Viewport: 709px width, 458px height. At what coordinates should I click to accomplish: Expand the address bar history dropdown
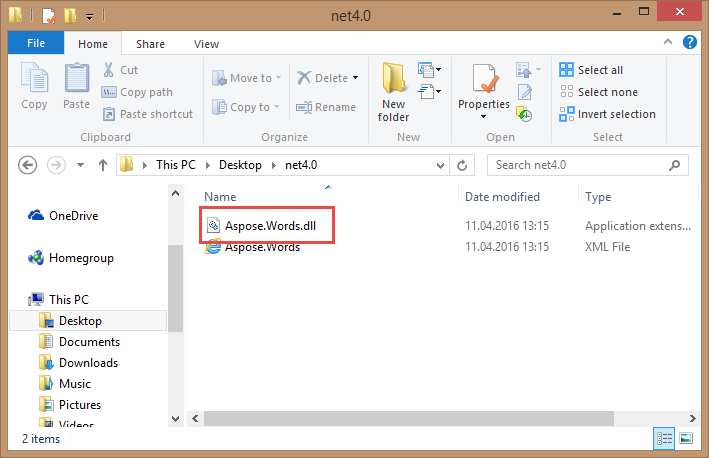tap(440, 165)
